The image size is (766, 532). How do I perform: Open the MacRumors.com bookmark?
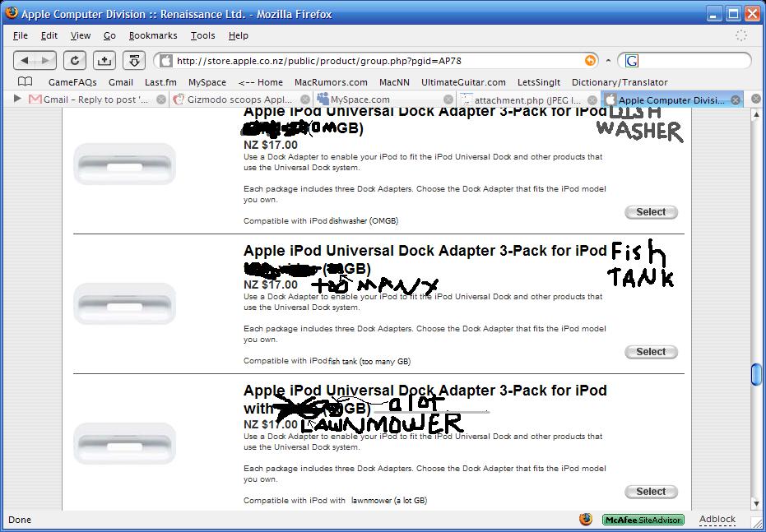pyautogui.click(x=331, y=82)
